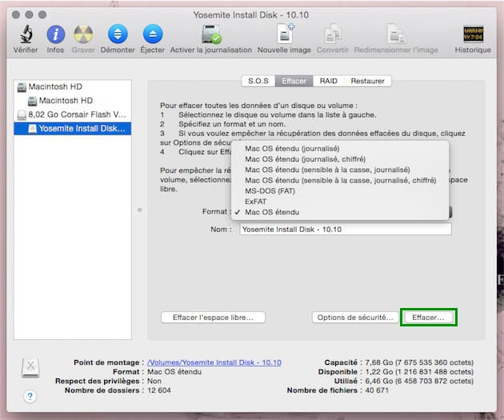The width and height of the screenshot is (504, 420).
Task: Click the Effacer… button
Action: pos(428,318)
